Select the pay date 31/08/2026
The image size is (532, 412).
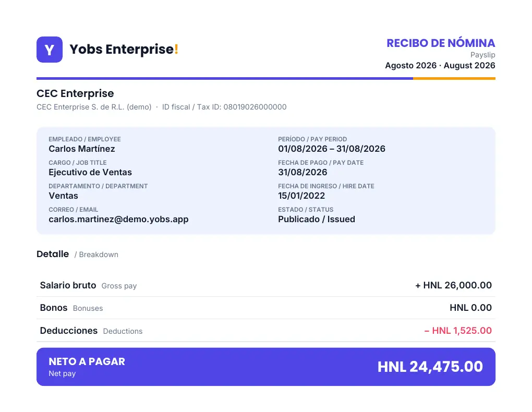tap(303, 172)
